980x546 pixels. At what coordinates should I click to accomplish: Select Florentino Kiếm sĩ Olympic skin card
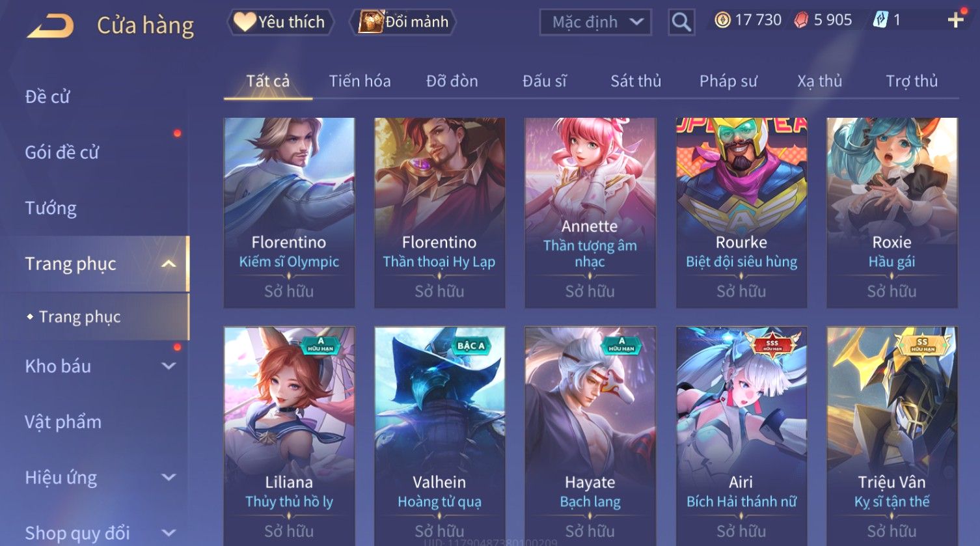[289, 213]
